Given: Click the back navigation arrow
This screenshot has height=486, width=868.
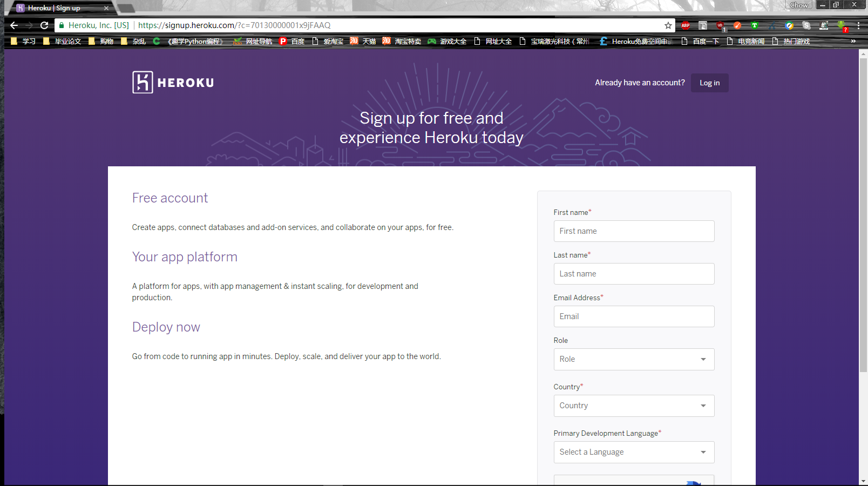Looking at the screenshot, I should (x=13, y=25).
